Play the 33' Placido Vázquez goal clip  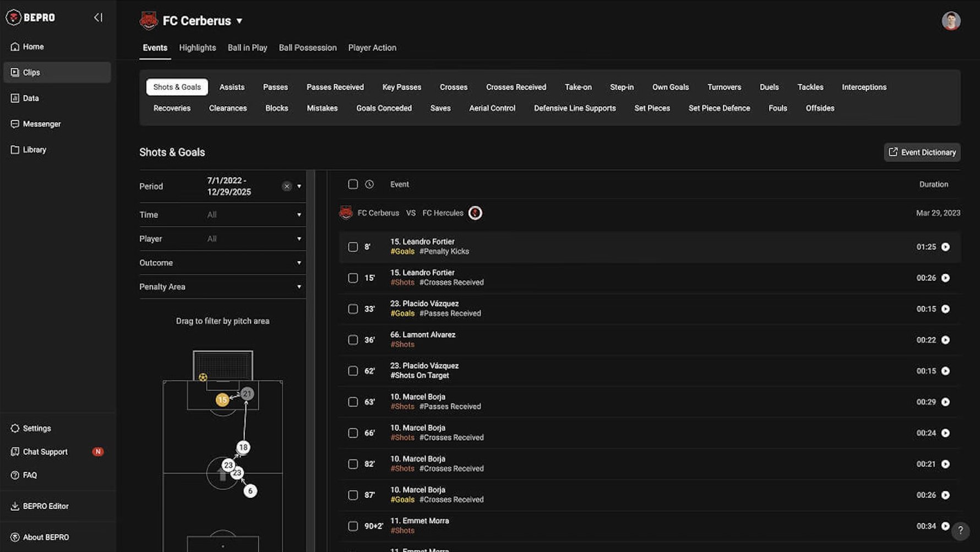point(945,309)
